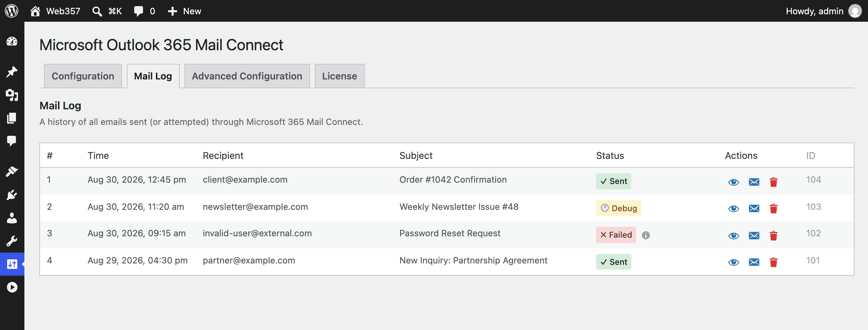Click the Sent badge for partner@example.com
This screenshot has height=330, width=868.
click(x=614, y=262)
